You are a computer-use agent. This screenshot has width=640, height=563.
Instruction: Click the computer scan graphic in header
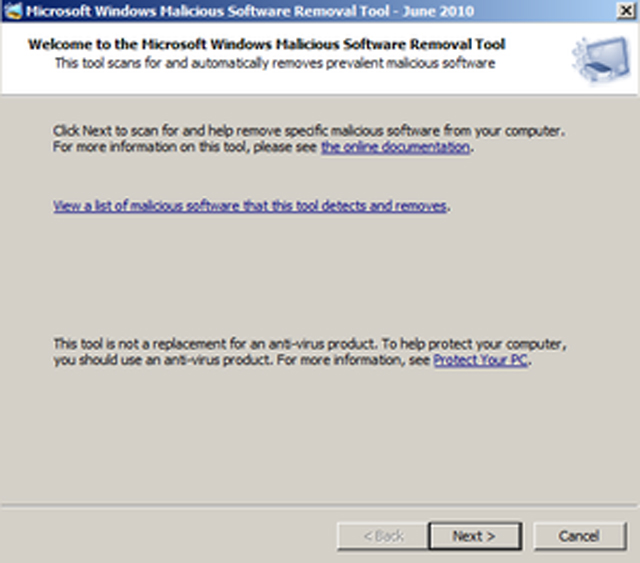(602, 59)
